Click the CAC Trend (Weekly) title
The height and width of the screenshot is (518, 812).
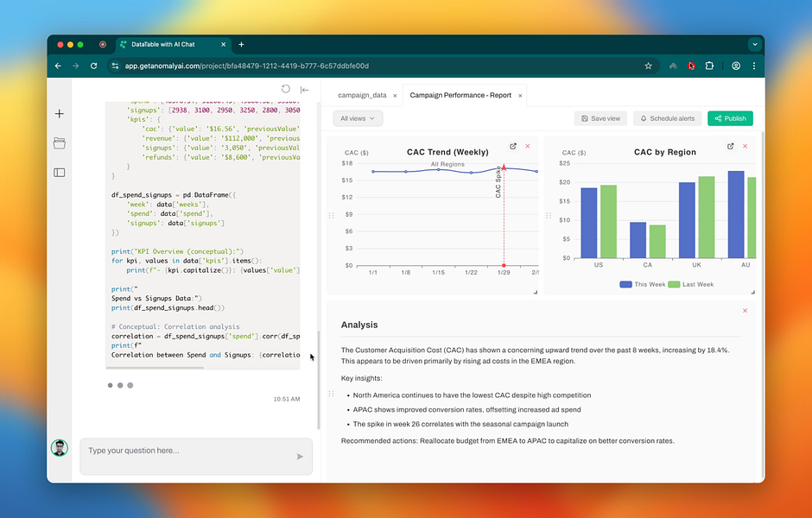447,152
